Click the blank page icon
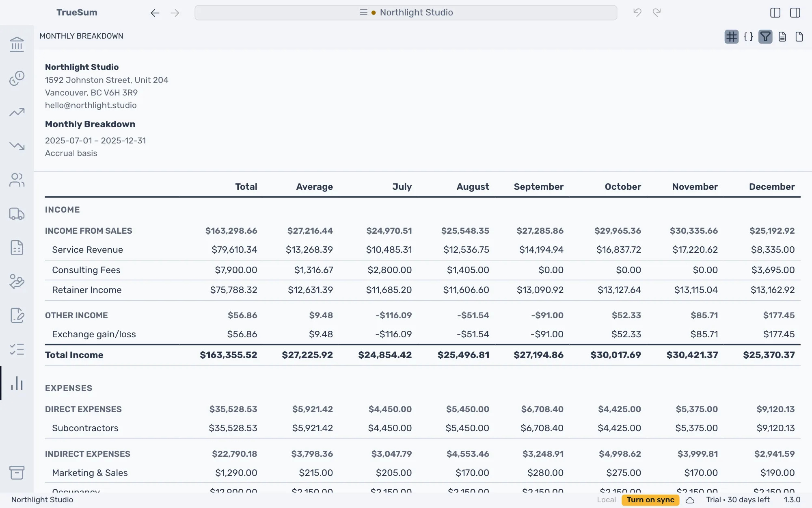812x508 pixels. pos(799,37)
